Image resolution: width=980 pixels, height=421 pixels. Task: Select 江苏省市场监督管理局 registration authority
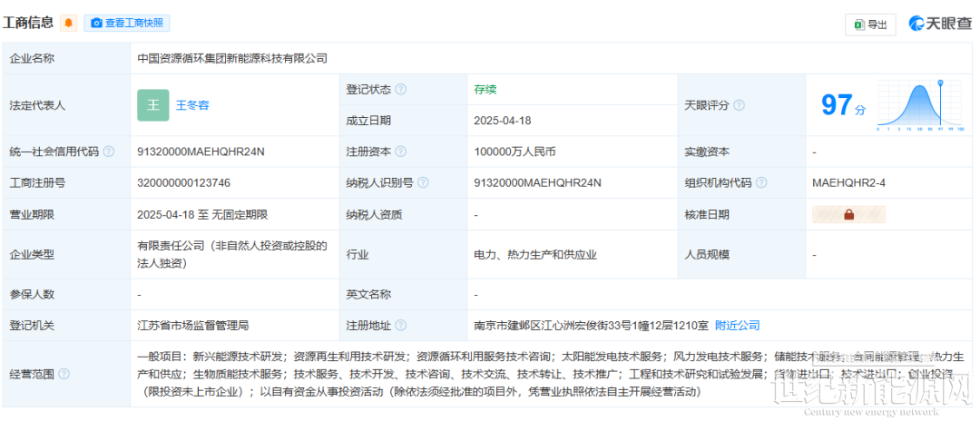(193, 326)
